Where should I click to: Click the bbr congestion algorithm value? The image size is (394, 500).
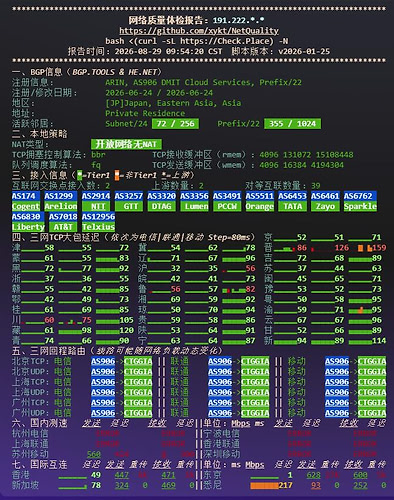pyautogui.click(x=98, y=155)
